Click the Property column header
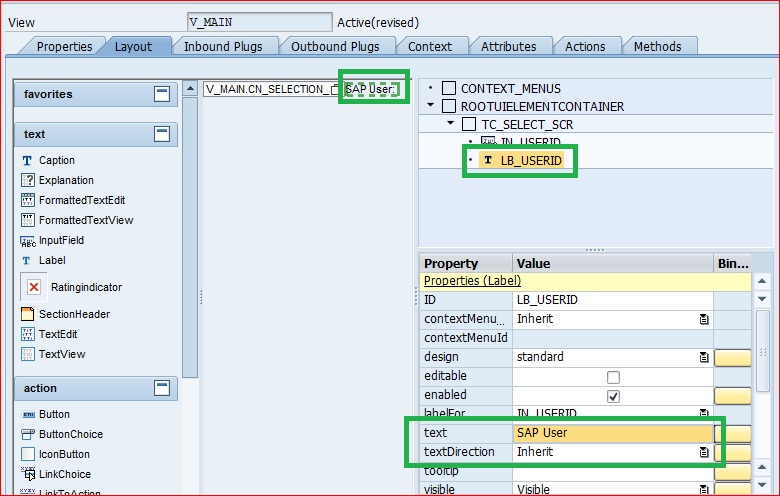This screenshot has height=496, width=780. pos(466,263)
